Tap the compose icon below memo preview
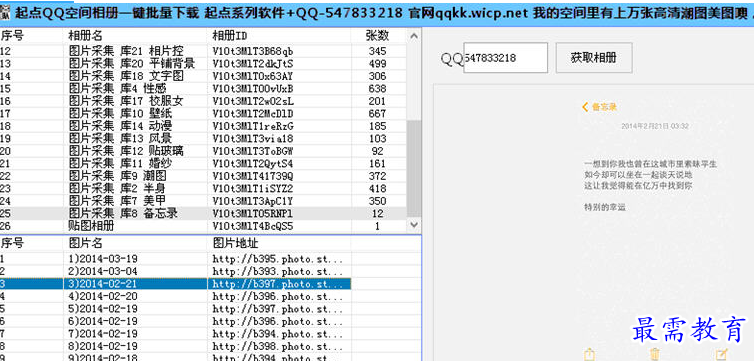Viewport: 754px width, 361px height. coord(721,355)
